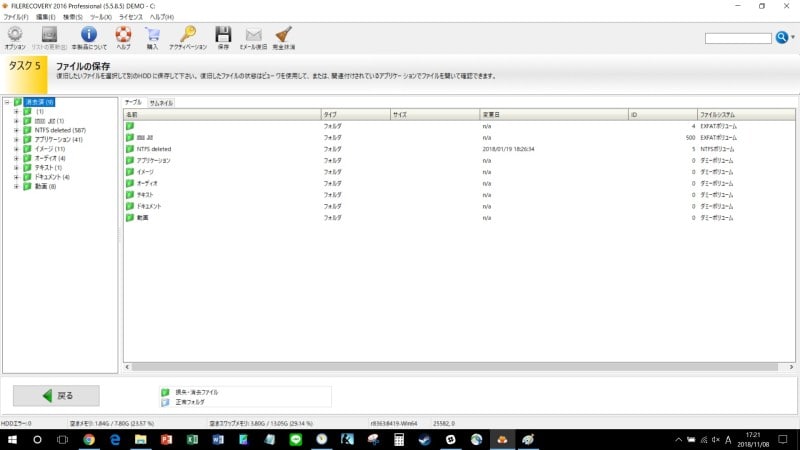The image size is (800, 450).
Task: Click the search text field
Action: (x=737, y=38)
